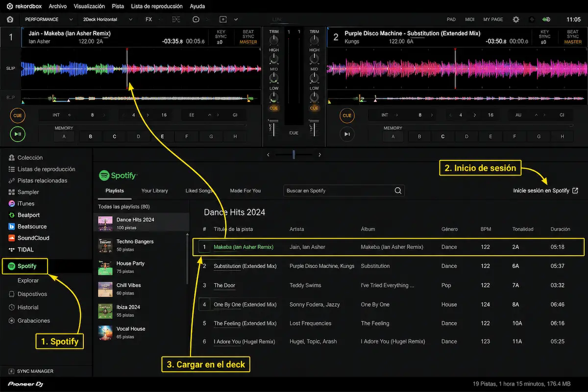Hit the CUE button on deck 1
Image resolution: width=588 pixels, height=392 pixels.
pos(18,116)
